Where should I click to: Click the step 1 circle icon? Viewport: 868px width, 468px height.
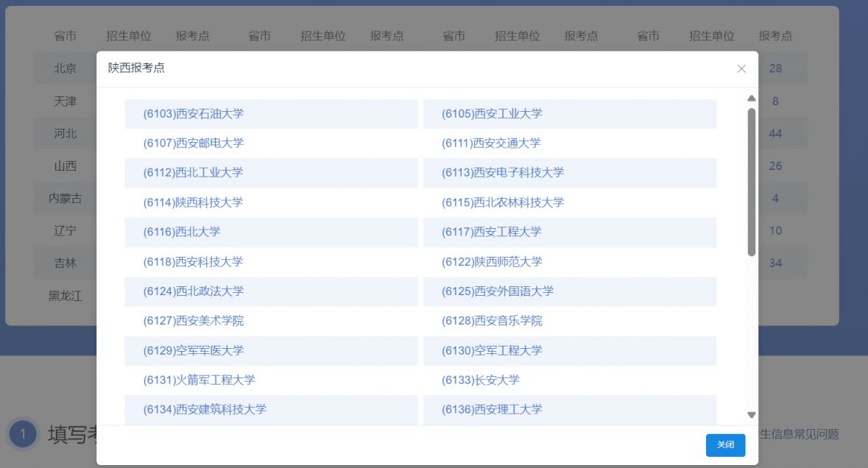(23, 434)
